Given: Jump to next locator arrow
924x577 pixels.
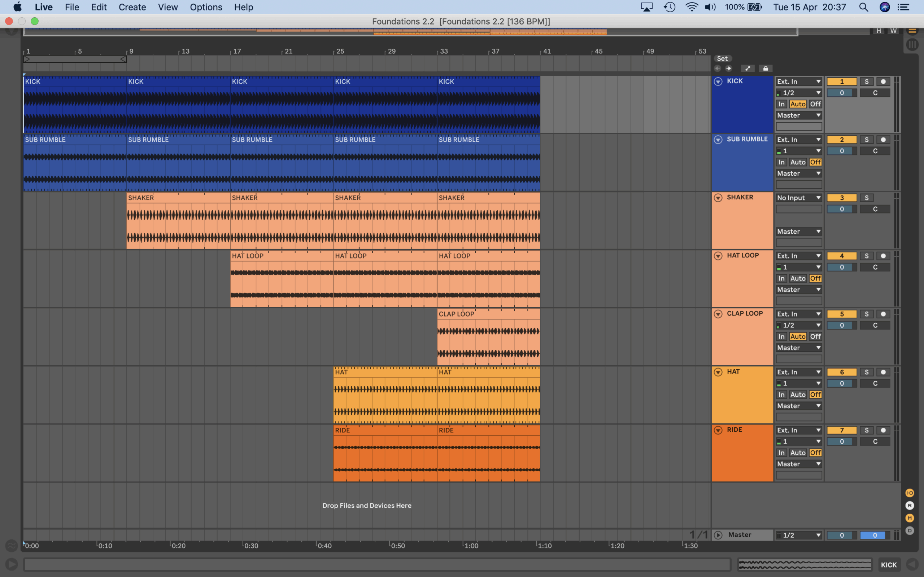Looking at the screenshot, I should tap(728, 69).
